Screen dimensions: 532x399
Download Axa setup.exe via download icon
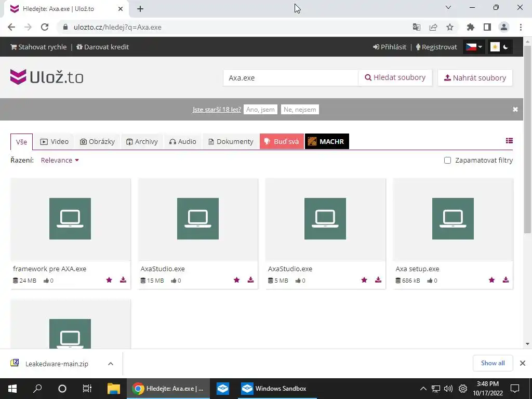(x=506, y=280)
